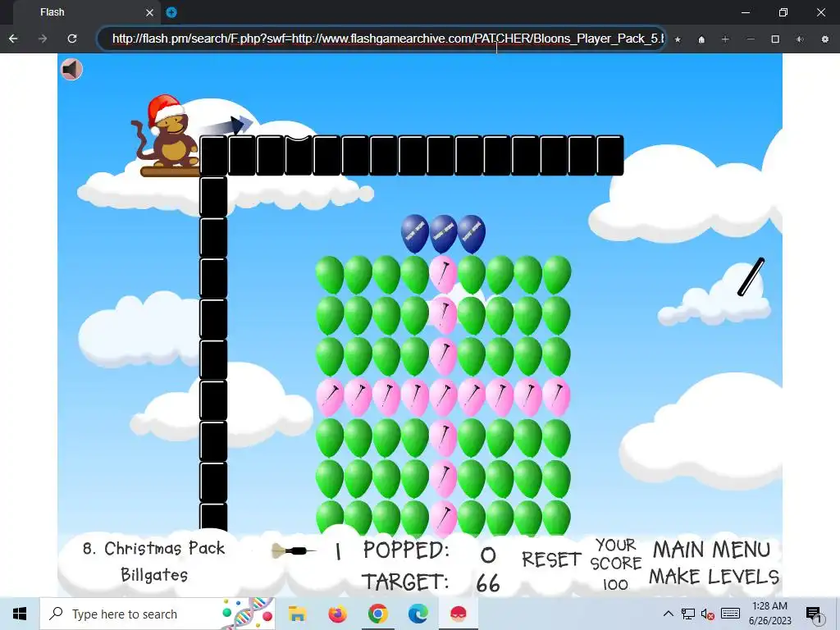The image size is (840, 630).
Task: Click the Santa-hat monkey dart thrower
Action: tap(166, 134)
